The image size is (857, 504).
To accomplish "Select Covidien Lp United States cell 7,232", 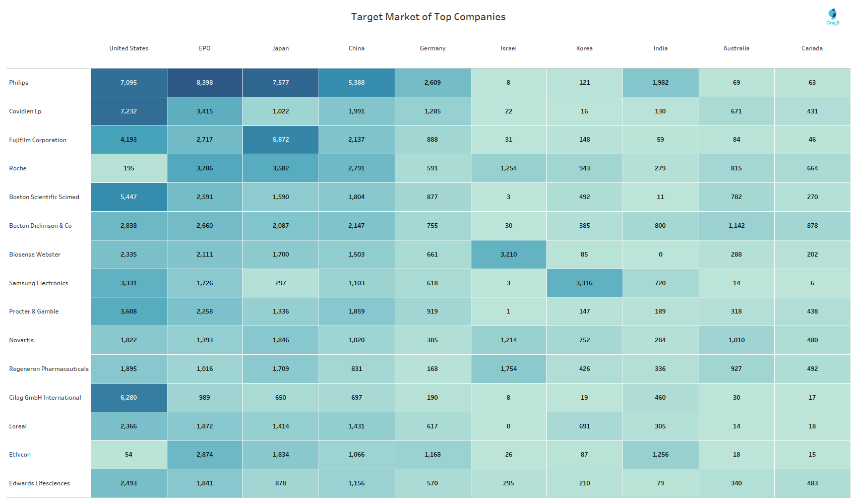I will 129,111.
